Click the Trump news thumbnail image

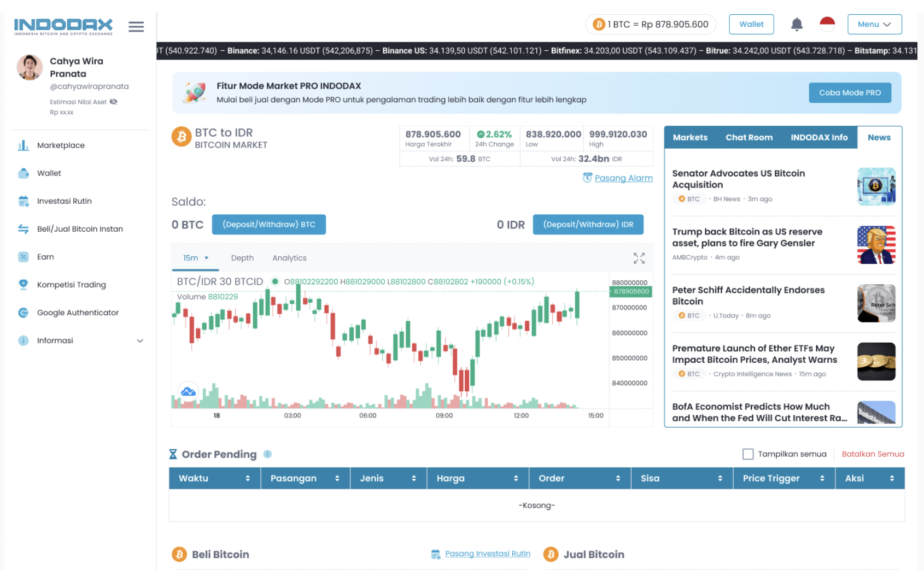coord(876,245)
